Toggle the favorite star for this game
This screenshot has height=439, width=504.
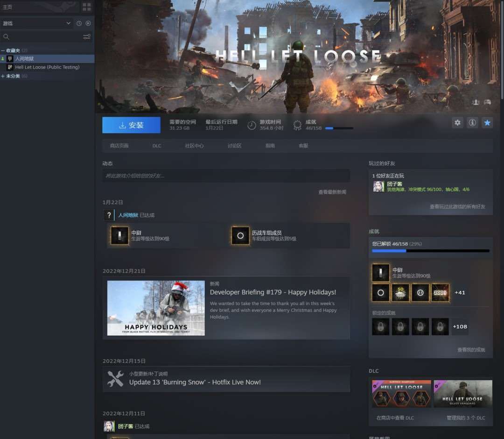click(x=487, y=123)
